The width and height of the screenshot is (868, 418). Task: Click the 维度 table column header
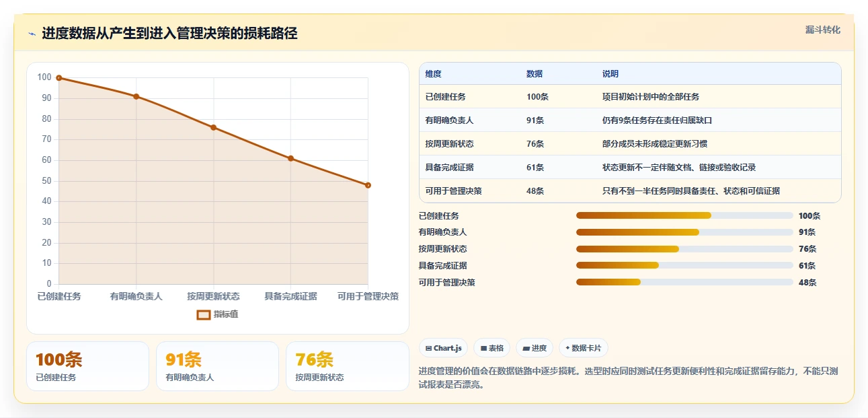pos(434,74)
